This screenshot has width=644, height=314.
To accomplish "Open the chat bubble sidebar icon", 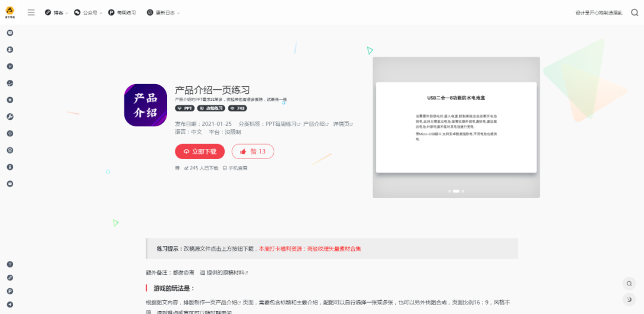I will (10, 33).
